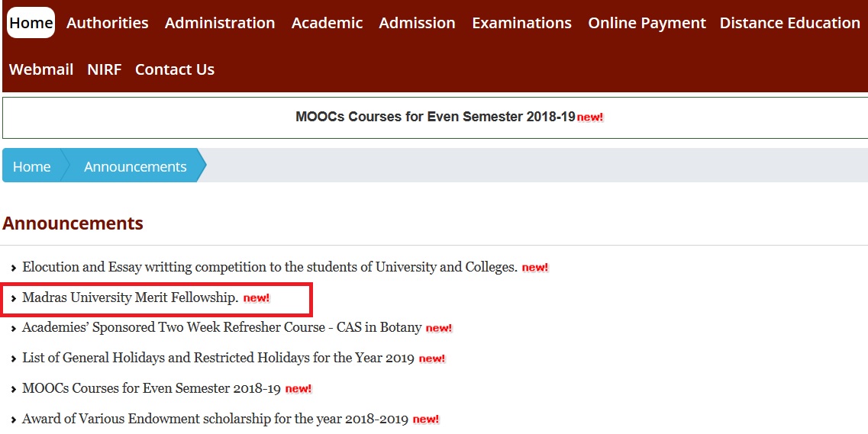Open the Distance Education menu

(x=789, y=23)
